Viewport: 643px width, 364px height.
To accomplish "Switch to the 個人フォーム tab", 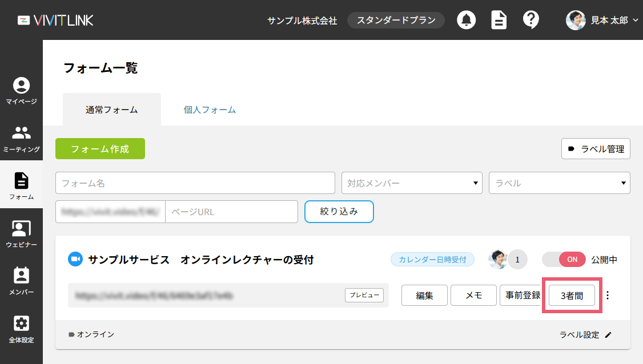I will coord(210,110).
